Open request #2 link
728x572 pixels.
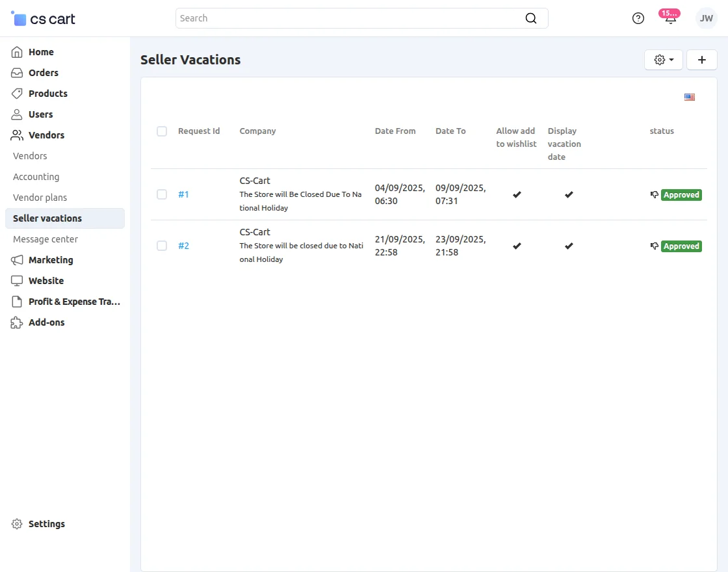point(184,246)
